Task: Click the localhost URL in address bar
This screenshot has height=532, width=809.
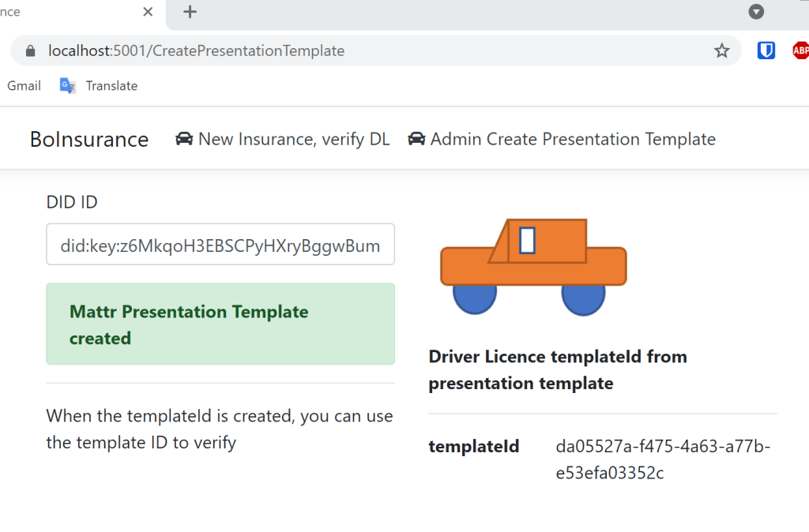Action: click(196, 51)
